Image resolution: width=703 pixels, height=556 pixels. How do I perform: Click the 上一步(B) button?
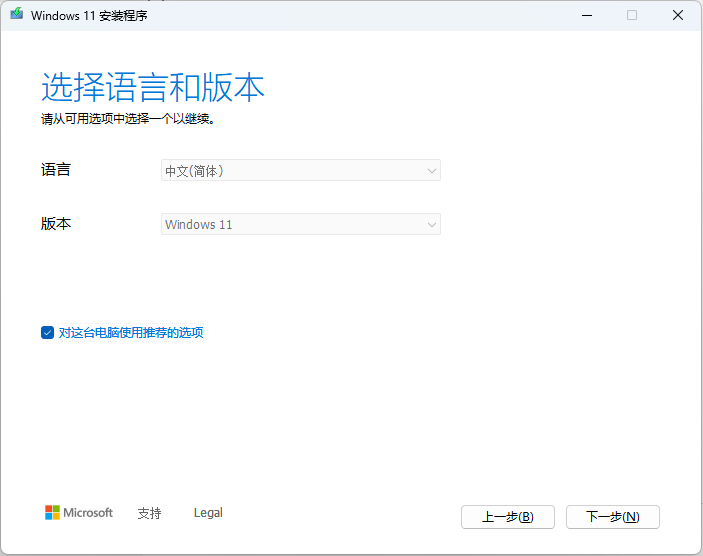(x=508, y=517)
